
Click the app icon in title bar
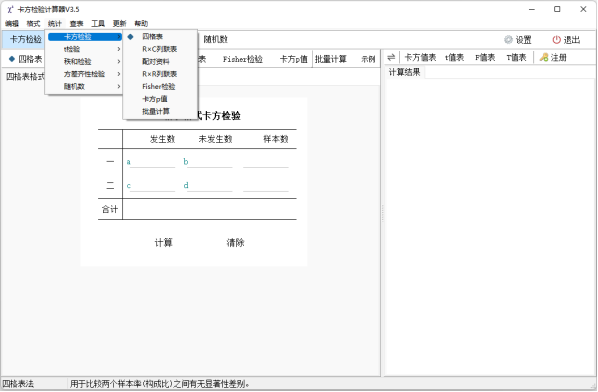coord(10,9)
